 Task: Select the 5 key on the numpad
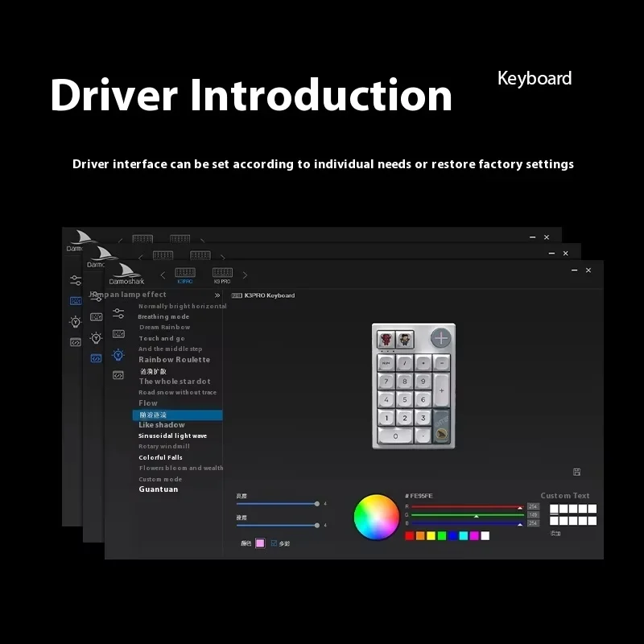[x=405, y=399]
